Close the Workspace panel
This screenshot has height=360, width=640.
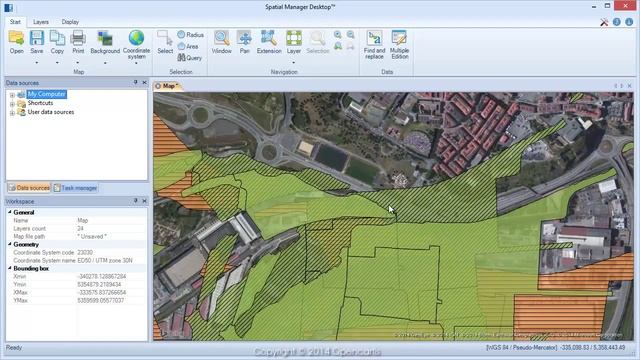(144, 201)
